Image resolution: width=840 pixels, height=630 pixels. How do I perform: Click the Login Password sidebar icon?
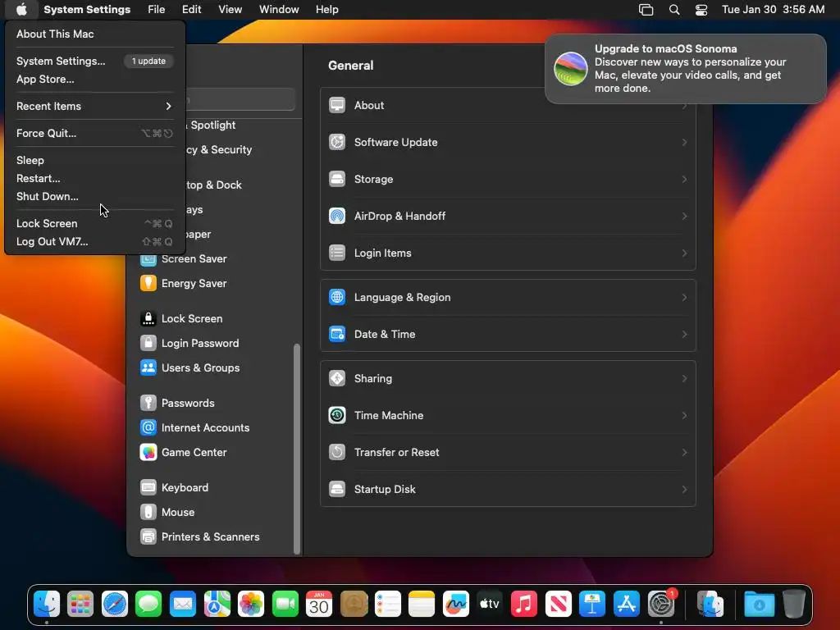pos(148,343)
